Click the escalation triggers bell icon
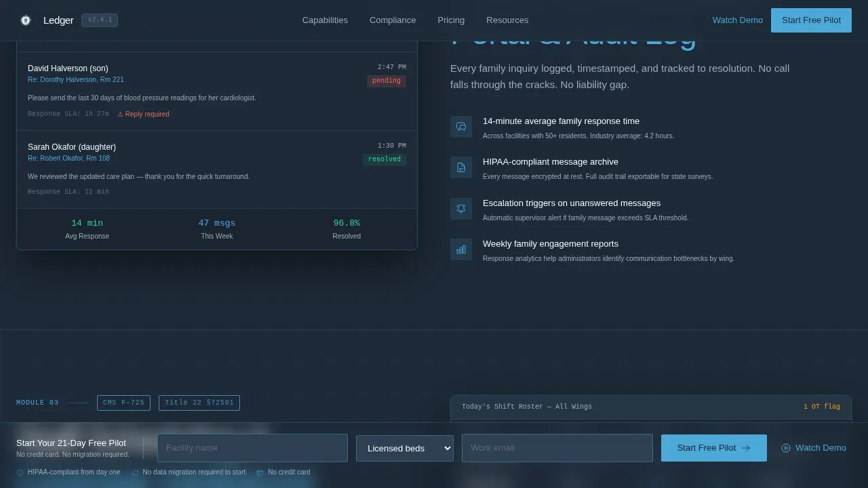Image resolution: width=868 pixels, height=488 pixels. tap(461, 209)
